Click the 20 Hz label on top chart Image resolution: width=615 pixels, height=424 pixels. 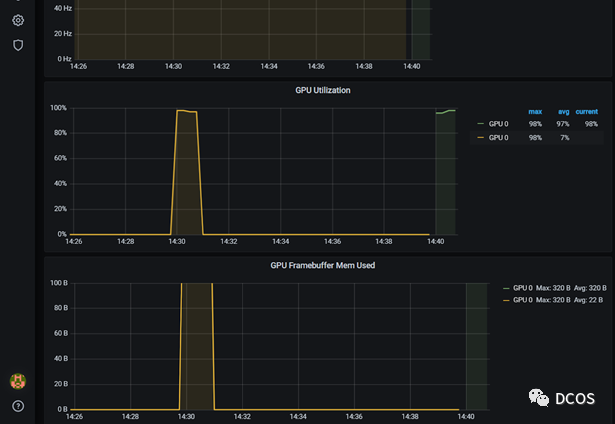(x=63, y=34)
